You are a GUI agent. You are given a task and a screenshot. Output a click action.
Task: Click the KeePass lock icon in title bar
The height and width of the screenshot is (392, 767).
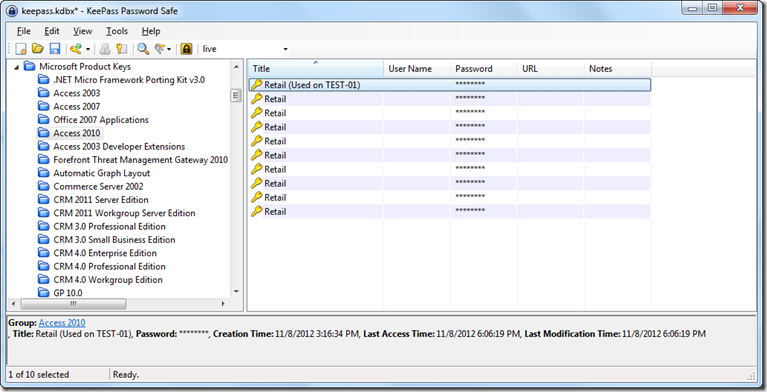tap(12, 11)
